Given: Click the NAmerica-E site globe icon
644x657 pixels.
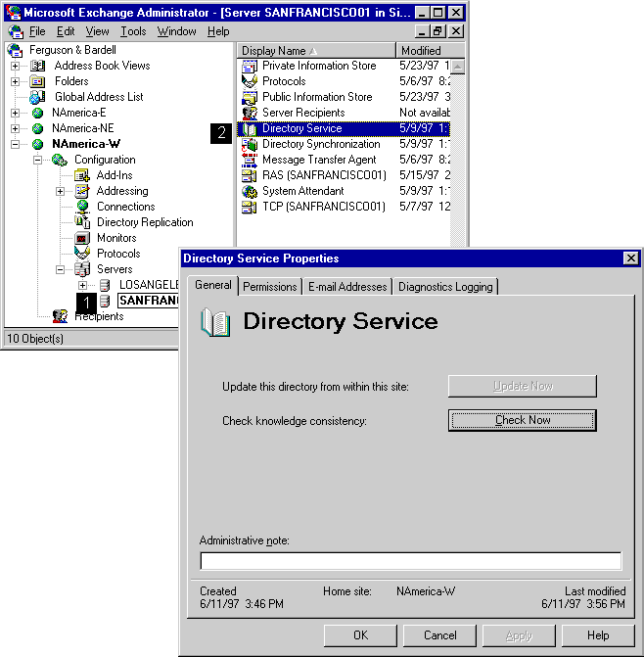Looking at the screenshot, I should click(38, 113).
